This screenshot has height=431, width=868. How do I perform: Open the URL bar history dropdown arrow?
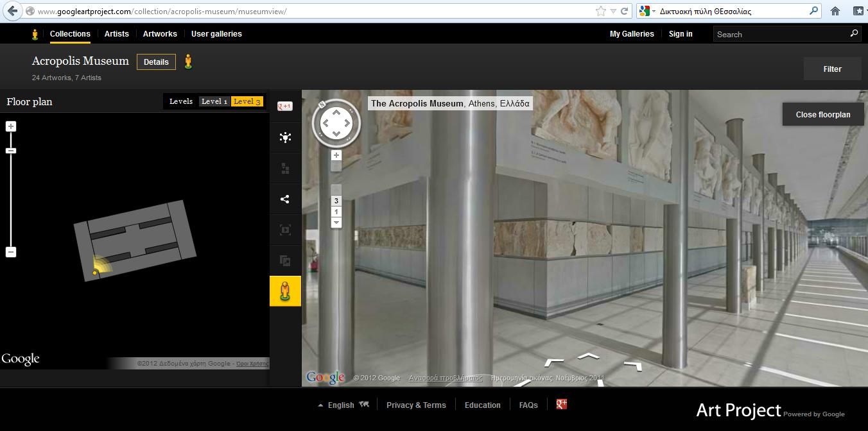(x=614, y=11)
